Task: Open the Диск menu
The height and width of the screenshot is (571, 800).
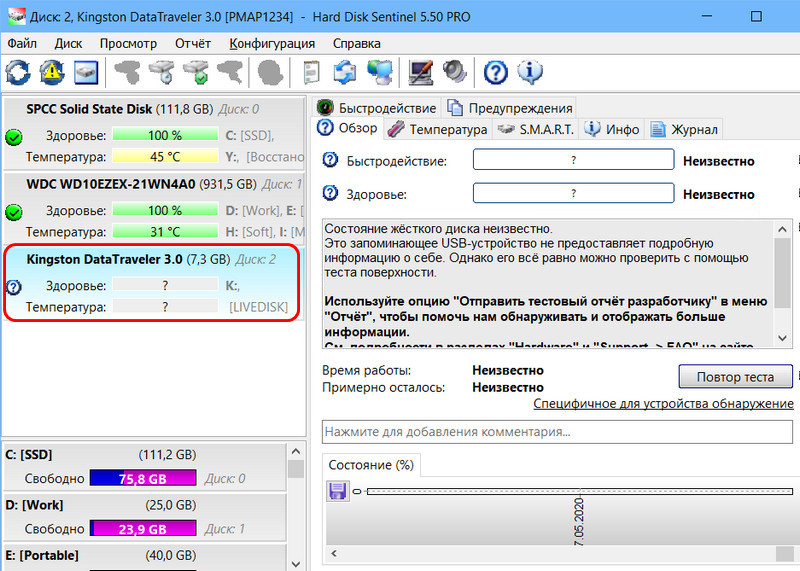Action: click(68, 43)
